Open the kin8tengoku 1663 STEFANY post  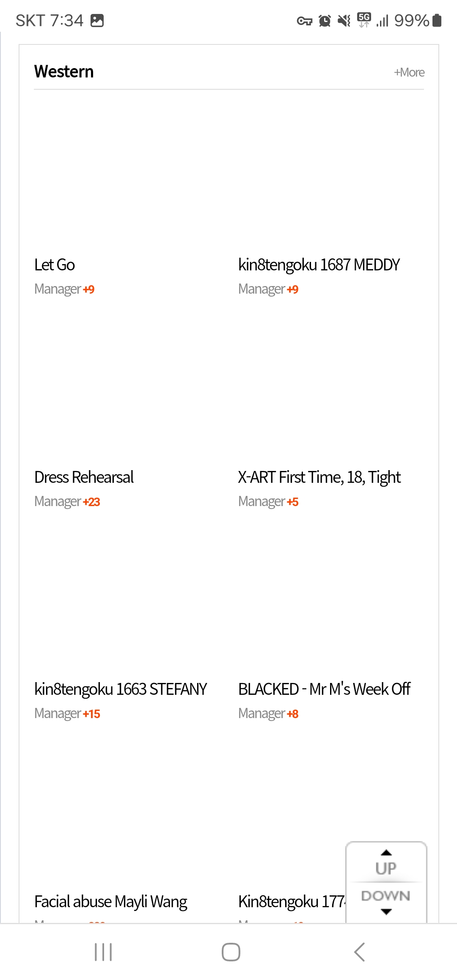point(121,689)
